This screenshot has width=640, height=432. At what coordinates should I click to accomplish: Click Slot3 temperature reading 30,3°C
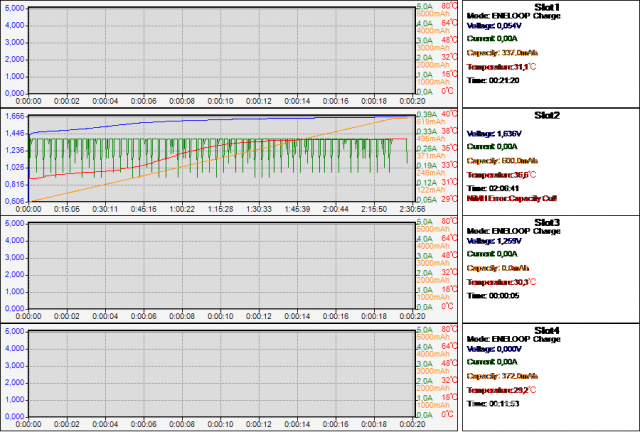[x=501, y=282]
